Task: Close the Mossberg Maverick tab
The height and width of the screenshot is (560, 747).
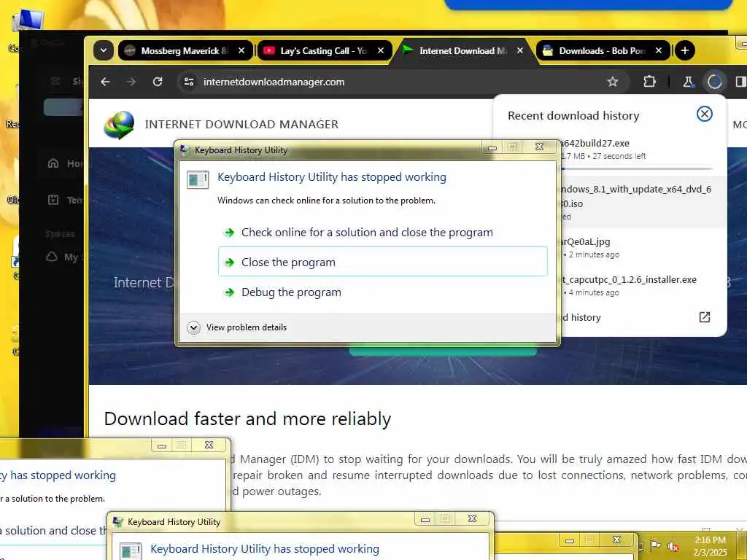Action: pos(241,50)
